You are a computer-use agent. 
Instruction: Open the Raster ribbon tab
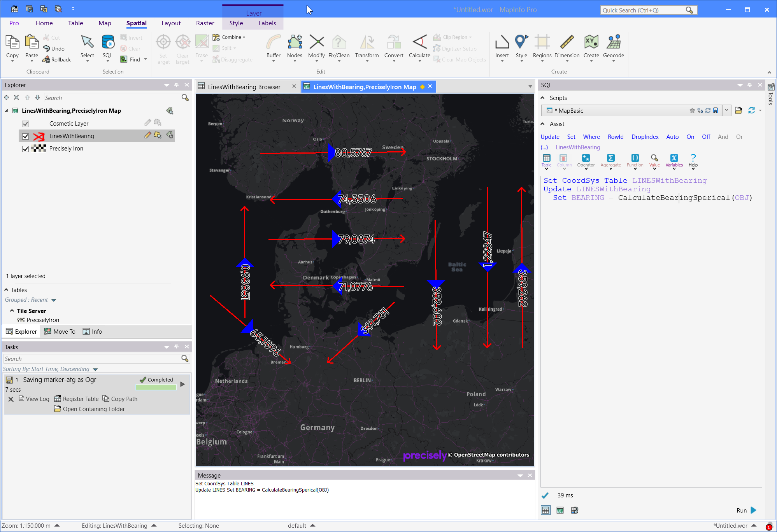[205, 23]
